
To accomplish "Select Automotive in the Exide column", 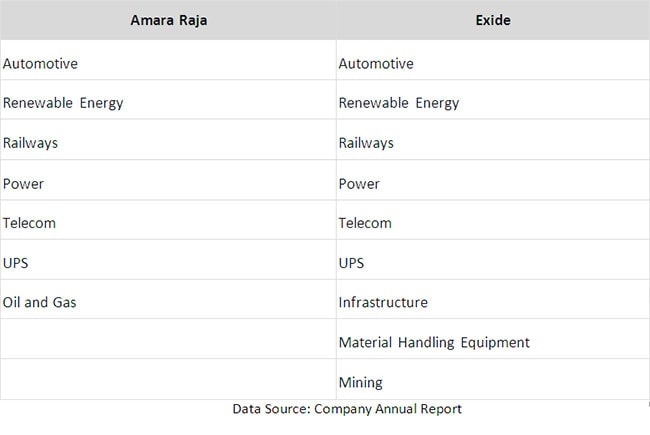I will (x=376, y=64).
